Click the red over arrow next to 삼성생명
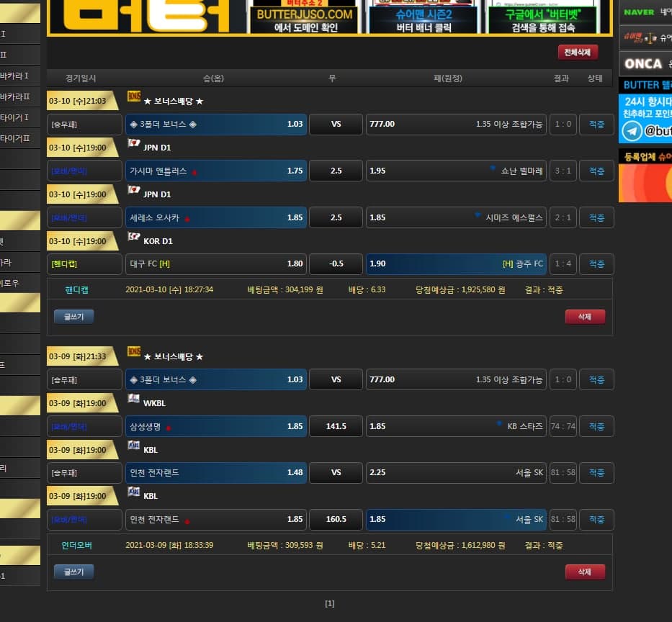This screenshot has height=622, width=672. click(169, 428)
